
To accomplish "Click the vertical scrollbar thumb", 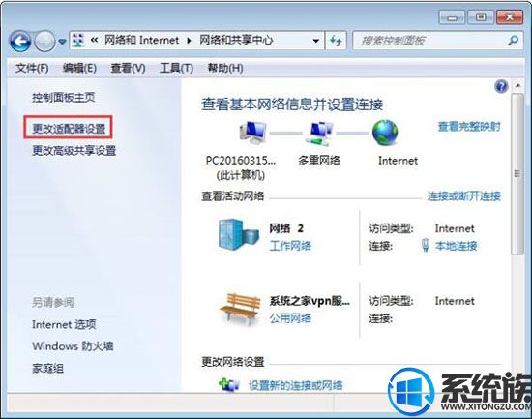I will [517, 174].
